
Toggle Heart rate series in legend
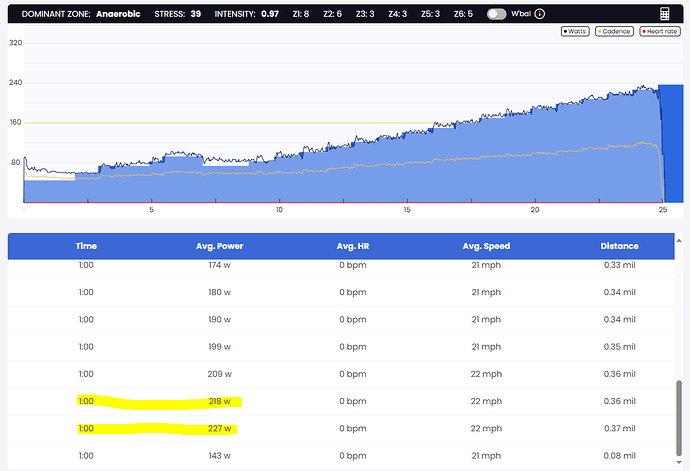pos(658,31)
